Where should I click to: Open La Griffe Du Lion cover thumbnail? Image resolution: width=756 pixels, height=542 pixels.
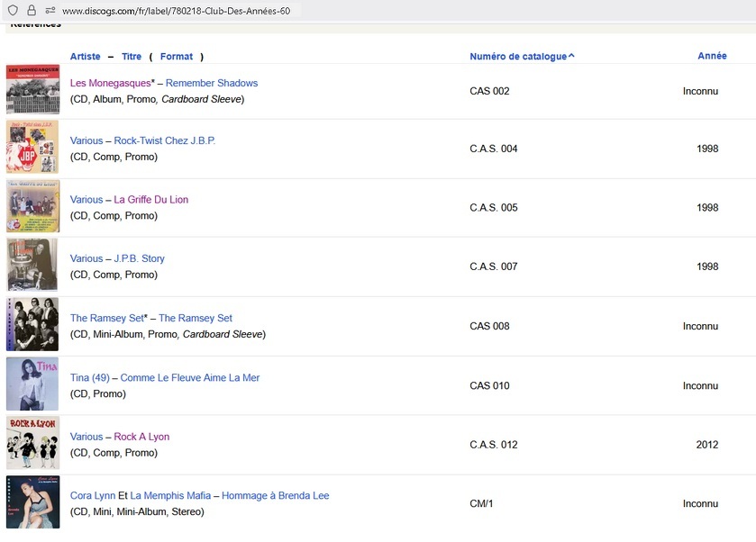coord(32,206)
